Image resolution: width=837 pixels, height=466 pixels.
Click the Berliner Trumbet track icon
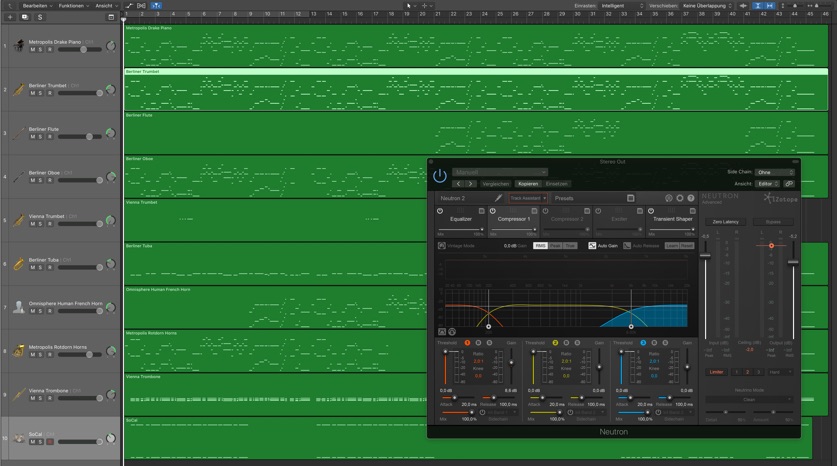pos(19,89)
